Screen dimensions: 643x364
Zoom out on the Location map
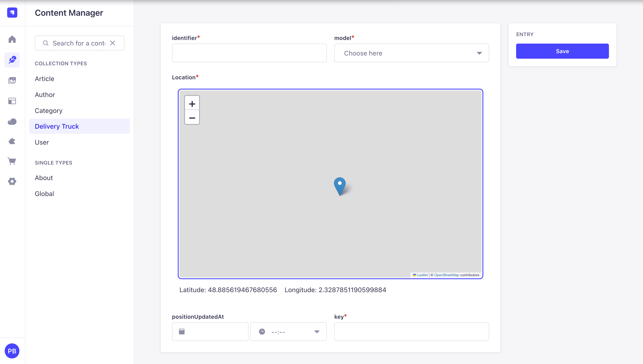point(192,118)
